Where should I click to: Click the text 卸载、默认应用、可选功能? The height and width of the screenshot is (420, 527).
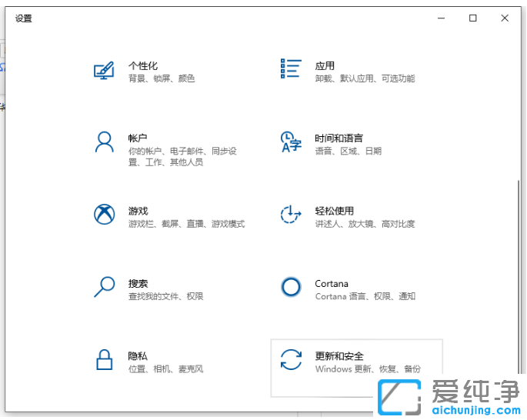tap(365, 78)
